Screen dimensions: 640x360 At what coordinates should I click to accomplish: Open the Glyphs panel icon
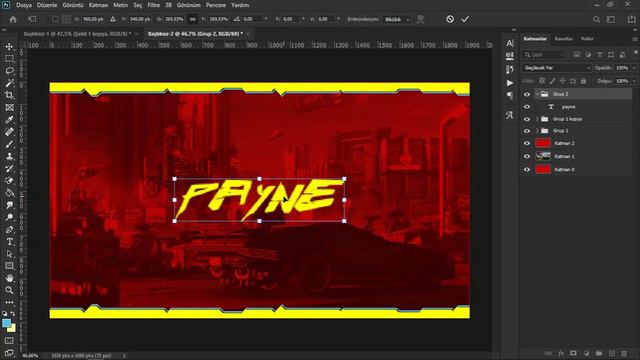[x=510, y=116]
